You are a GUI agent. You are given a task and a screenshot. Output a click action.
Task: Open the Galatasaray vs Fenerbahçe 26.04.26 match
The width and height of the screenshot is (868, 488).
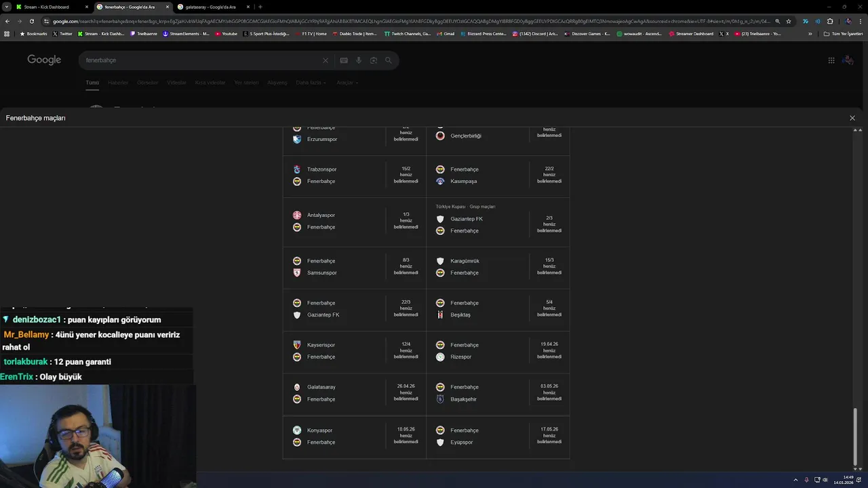[355, 393]
